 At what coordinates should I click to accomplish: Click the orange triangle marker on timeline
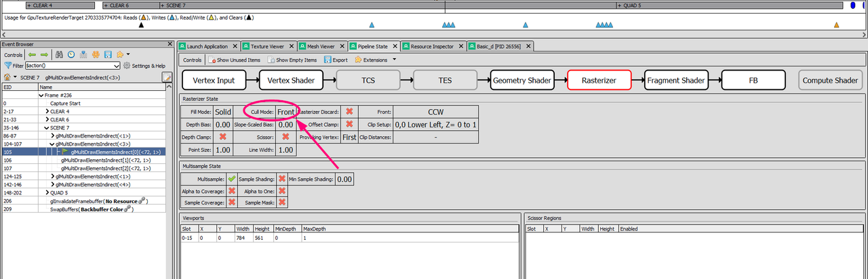tap(836, 25)
